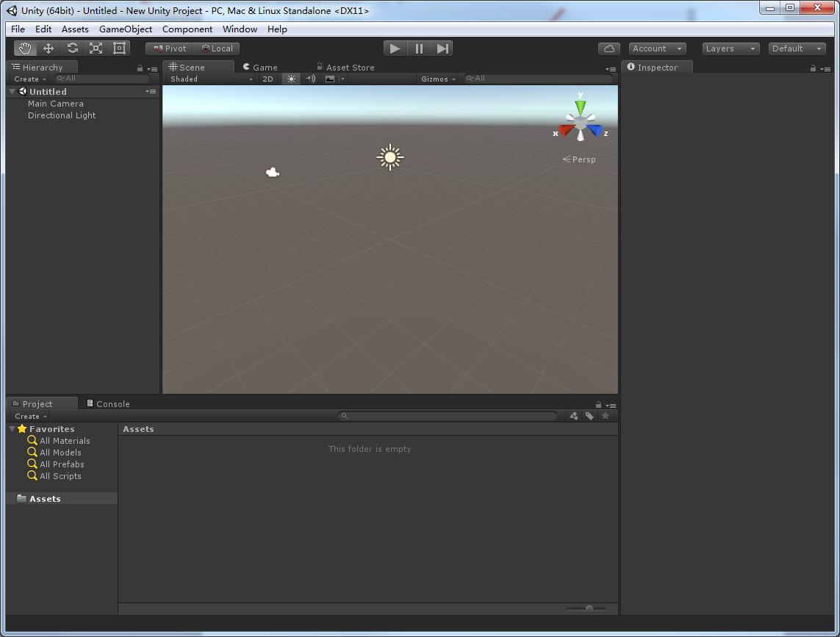The height and width of the screenshot is (637, 840).
Task: Open Scene panel context menu
Action: click(x=611, y=69)
